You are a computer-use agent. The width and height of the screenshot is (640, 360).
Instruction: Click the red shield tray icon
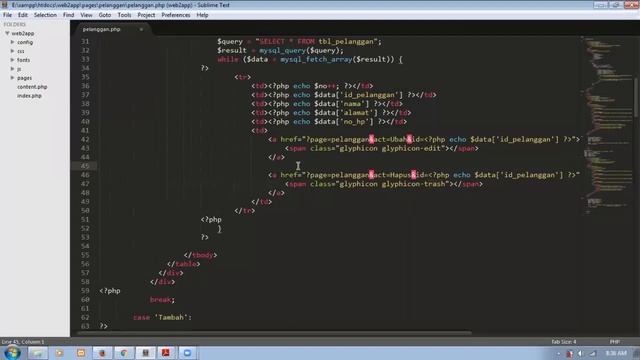click(569, 353)
